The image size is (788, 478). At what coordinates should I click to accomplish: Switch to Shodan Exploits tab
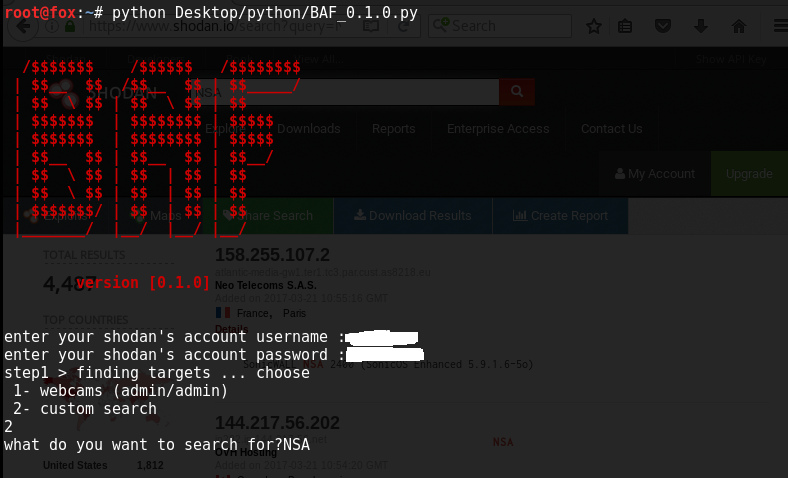(55, 216)
